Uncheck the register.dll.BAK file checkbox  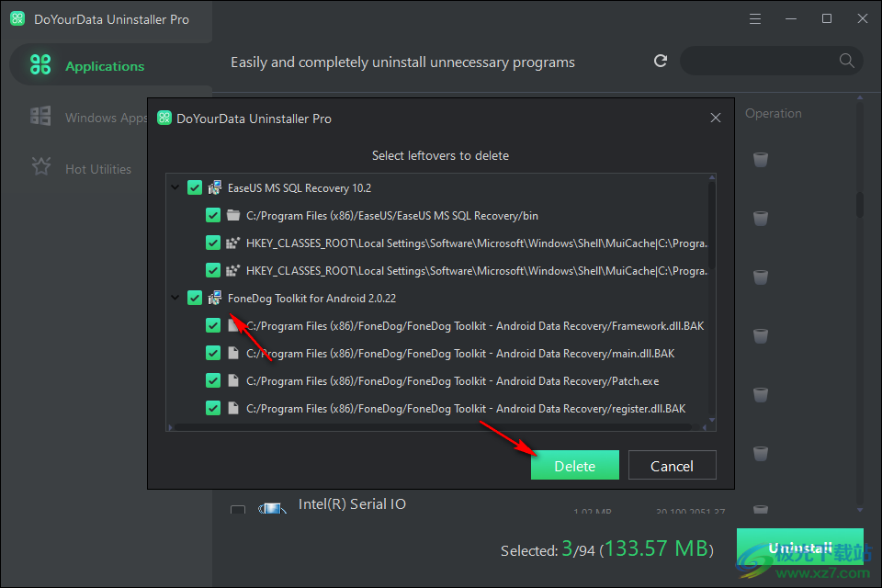[212, 408]
